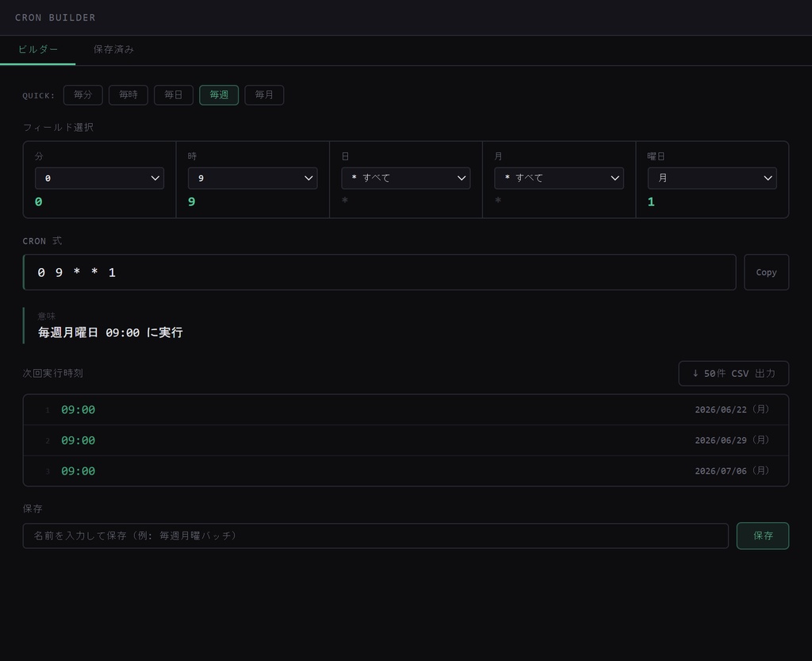The image size is (812, 661).
Task: Click the 次回実行時刻 heading
Action: pyautogui.click(x=53, y=374)
